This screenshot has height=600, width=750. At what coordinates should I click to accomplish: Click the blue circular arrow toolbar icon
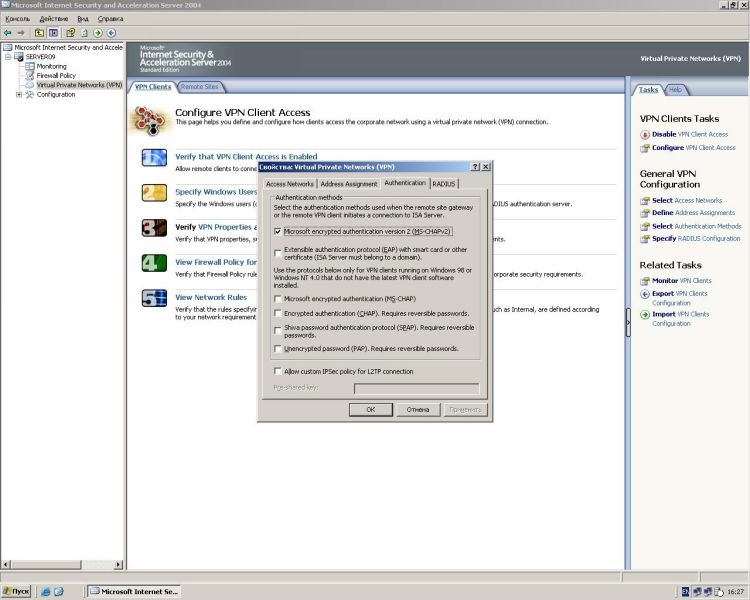click(111, 33)
